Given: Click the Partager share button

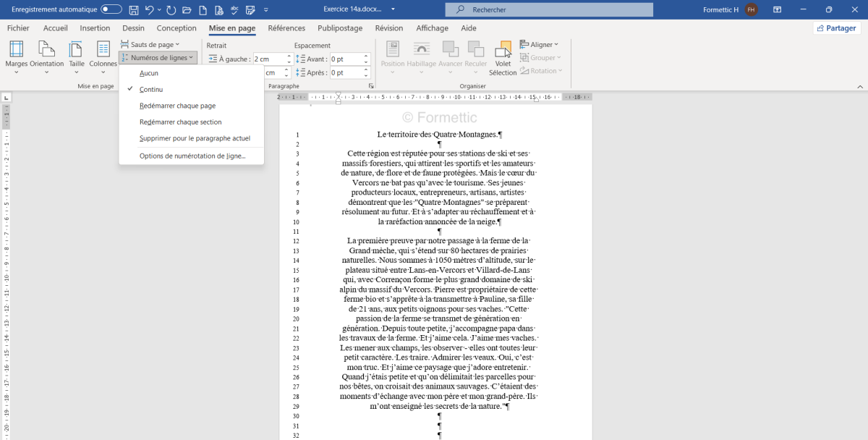Looking at the screenshot, I should 837,28.
